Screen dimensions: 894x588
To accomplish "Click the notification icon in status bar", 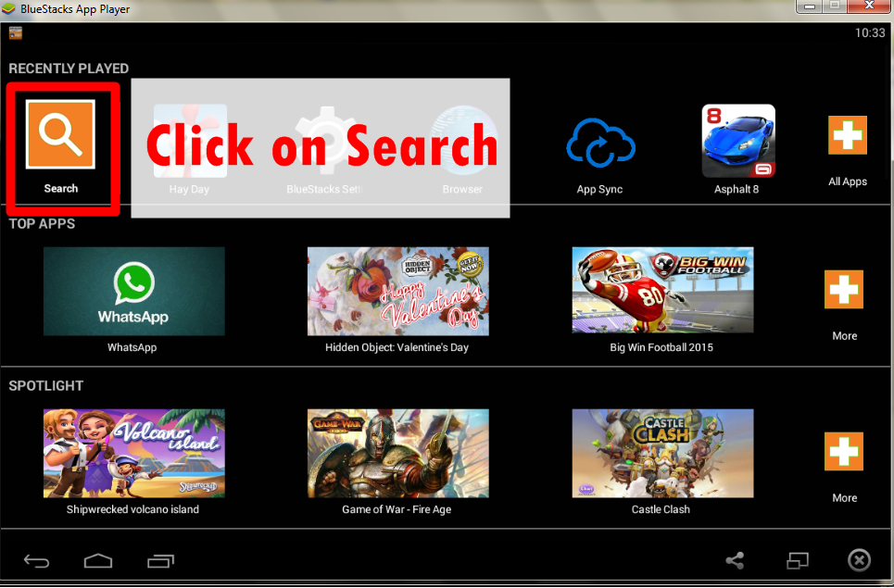I will click(x=16, y=33).
